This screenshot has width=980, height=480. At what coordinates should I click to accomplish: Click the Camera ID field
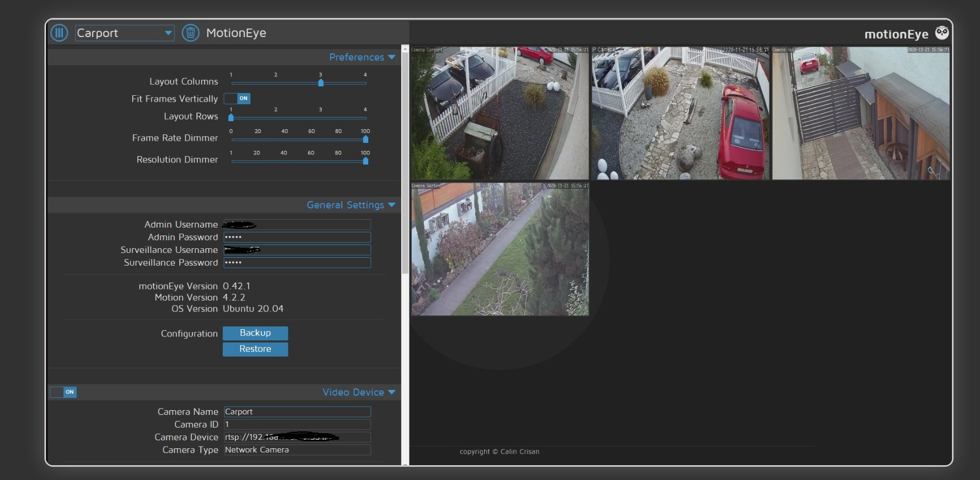point(297,424)
